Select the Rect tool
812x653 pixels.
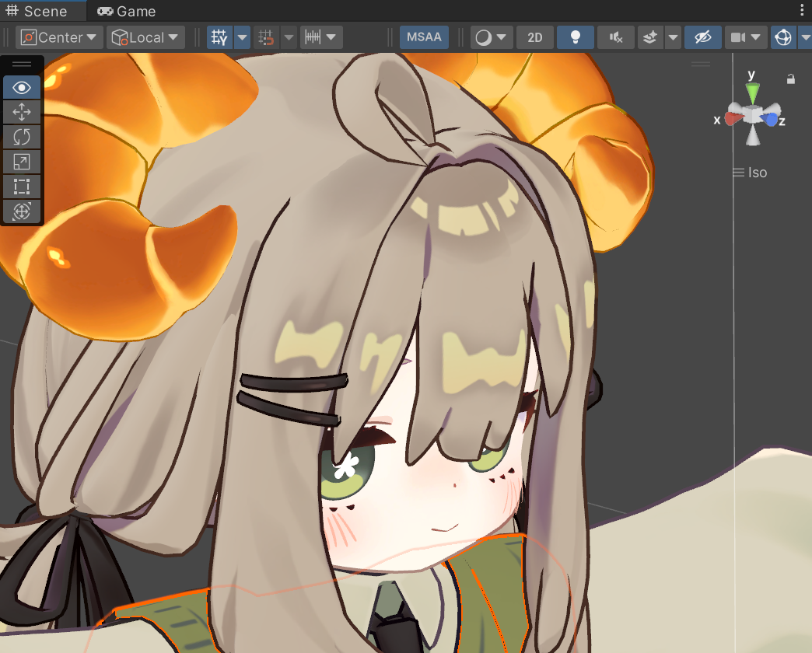[x=22, y=187]
